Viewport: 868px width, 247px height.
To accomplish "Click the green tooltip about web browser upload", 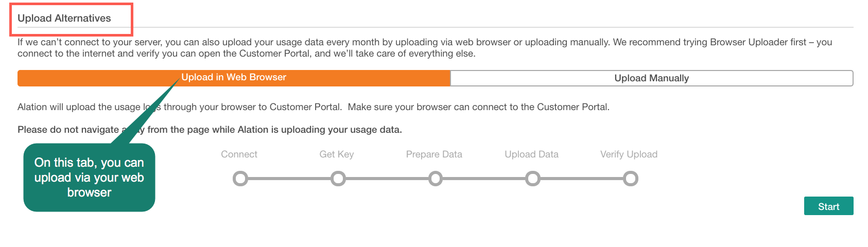I will [x=89, y=178].
